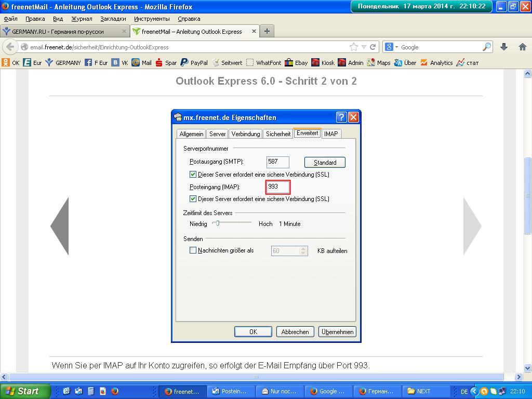Select the Allgemein tab in the dialog
This screenshot has width=532, height=399.
191,134
